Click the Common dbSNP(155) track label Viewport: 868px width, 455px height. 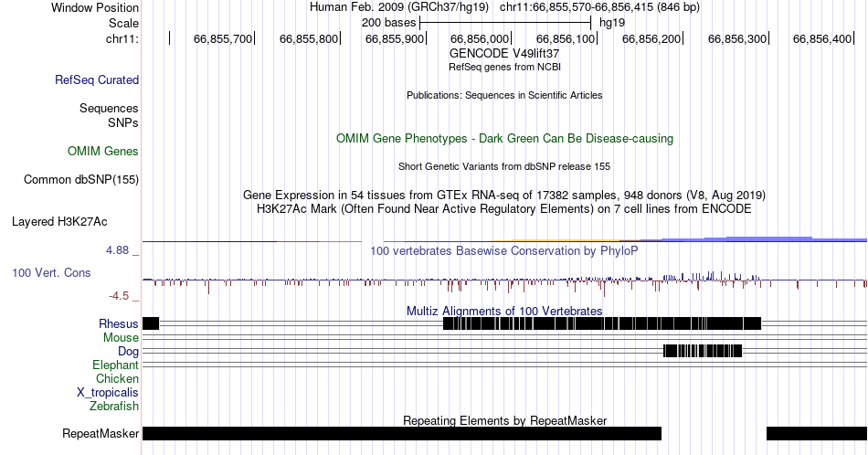tap(81, 179)
